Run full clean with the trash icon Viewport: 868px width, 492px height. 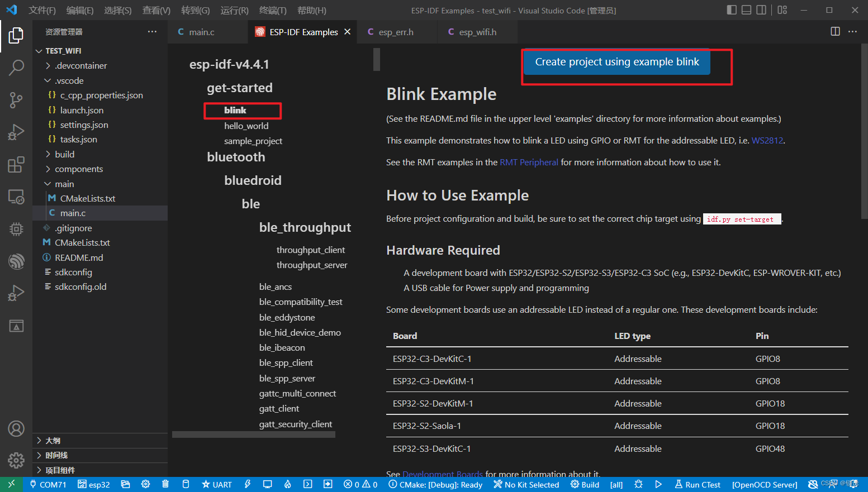click(165, 485)
